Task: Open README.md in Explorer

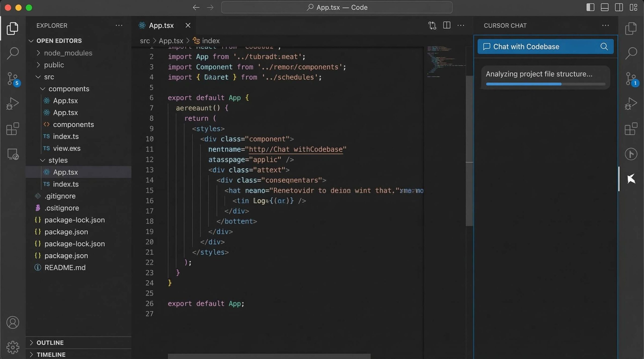Action: click(78, 268)
